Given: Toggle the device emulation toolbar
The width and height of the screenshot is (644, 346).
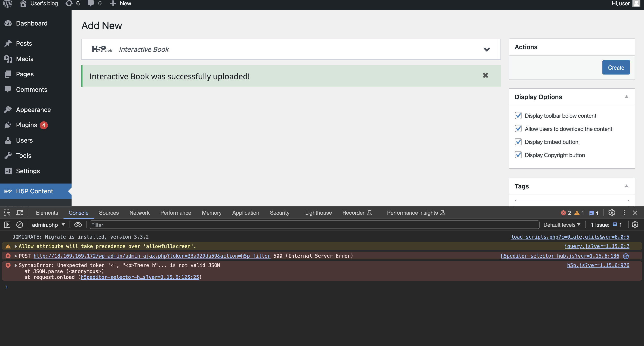Looking at the screenshot, I should (20, 212).
